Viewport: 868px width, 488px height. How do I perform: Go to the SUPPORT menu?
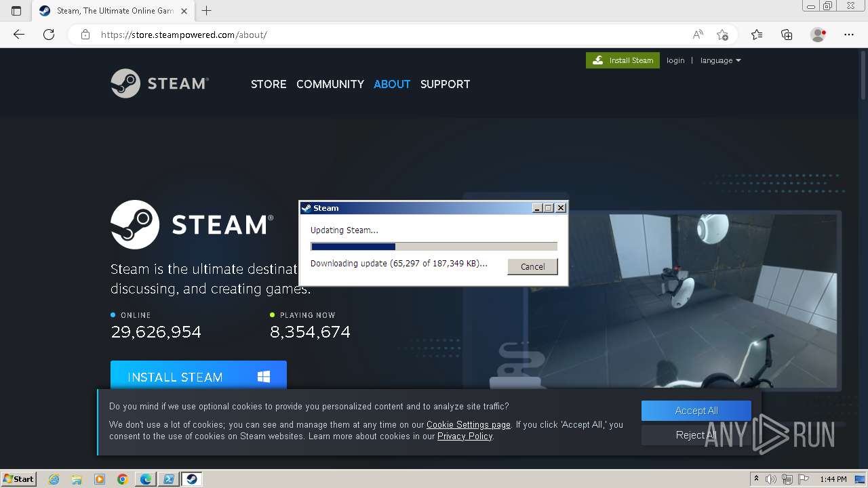[x=445, y=84]
